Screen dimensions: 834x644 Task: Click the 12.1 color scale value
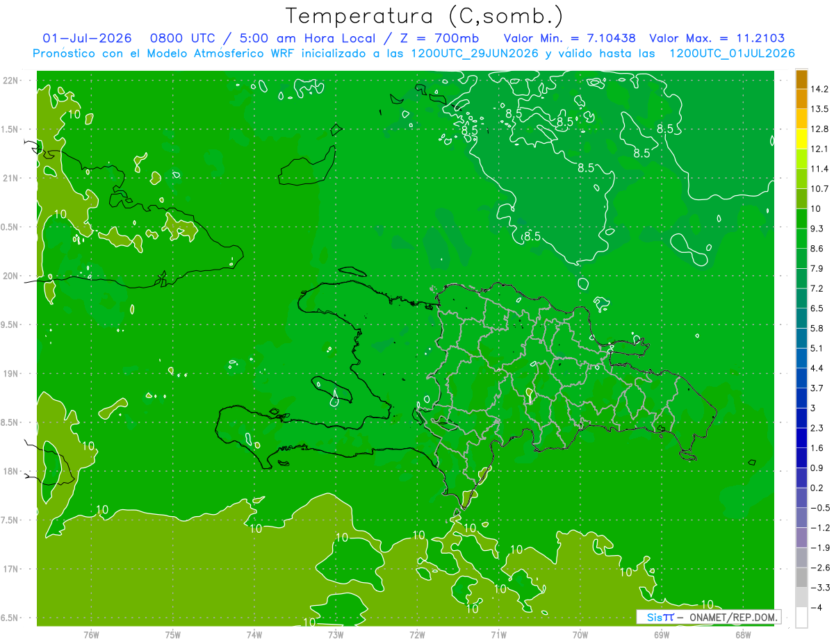tap(820, 149)
